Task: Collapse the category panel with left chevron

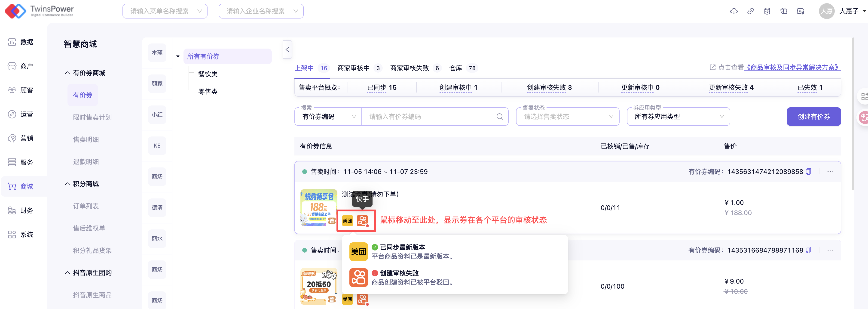Action: 287,49
